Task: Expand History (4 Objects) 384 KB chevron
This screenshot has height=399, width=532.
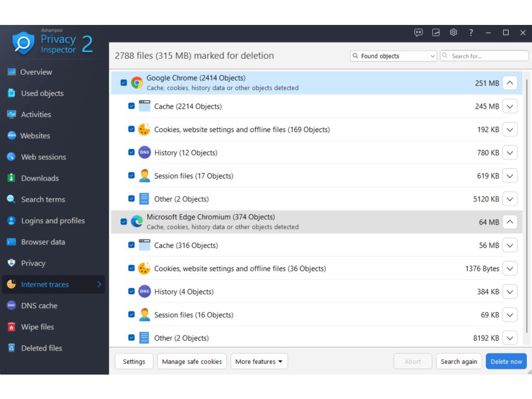Action: 510,292
